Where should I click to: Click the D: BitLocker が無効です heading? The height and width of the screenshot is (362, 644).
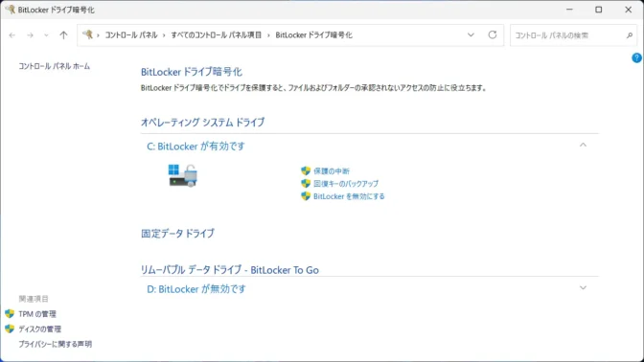tap(196, 289)
